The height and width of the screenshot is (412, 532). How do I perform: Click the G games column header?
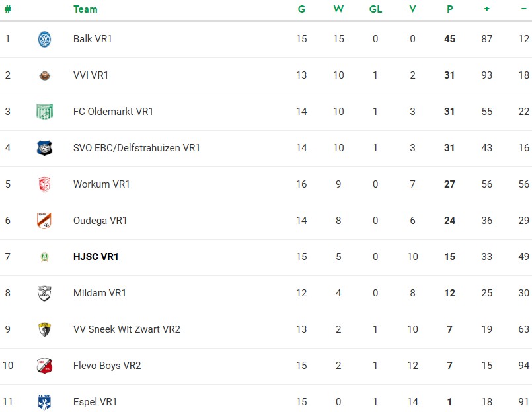coord(301,9)
